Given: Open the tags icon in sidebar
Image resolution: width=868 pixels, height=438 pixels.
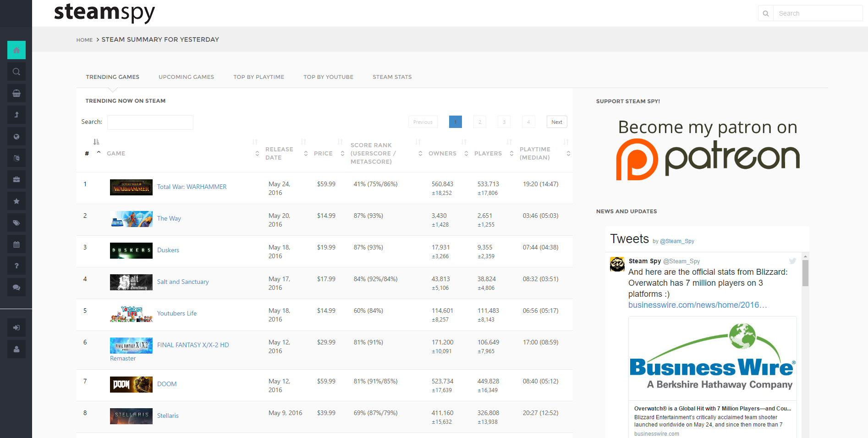Looking at the screenshot, I should (16, 222).
